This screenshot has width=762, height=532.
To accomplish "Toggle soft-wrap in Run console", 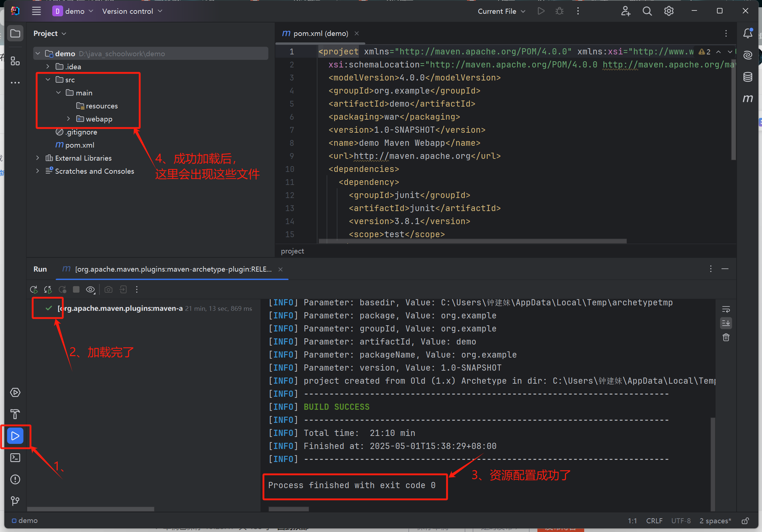I will [x=726, y=309].
